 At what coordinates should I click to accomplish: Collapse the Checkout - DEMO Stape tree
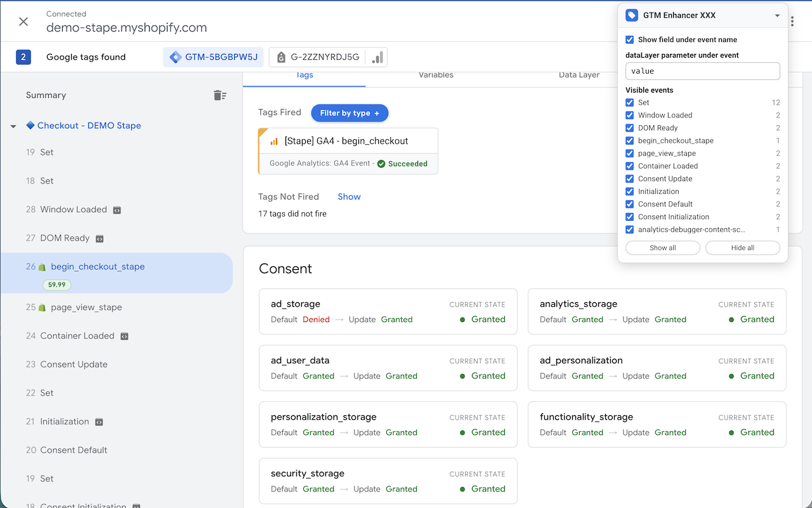pyautogui.click(x=13, y=126)
